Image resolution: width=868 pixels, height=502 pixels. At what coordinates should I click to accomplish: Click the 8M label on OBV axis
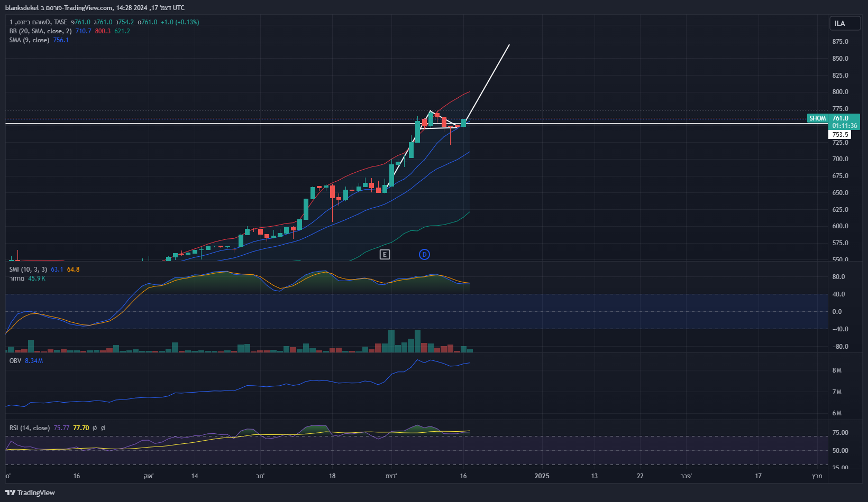837,370
